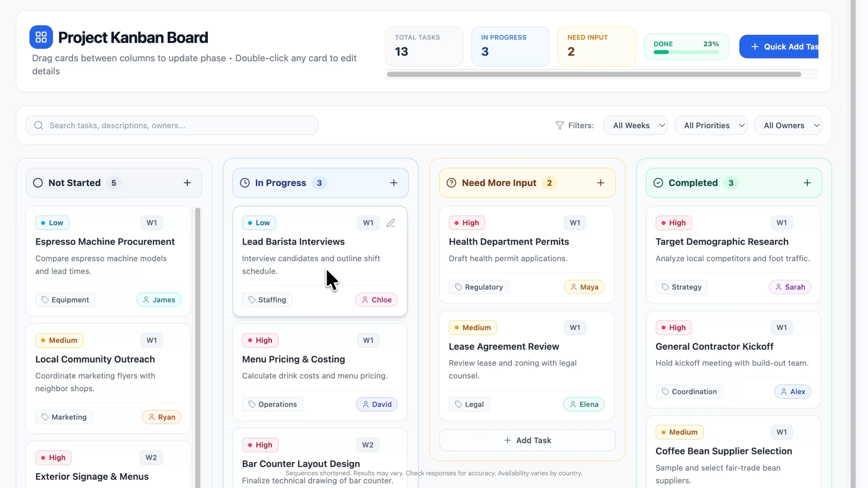Open the All Weeks filter dropdown
Screen dimensions: 868x488
tap(635, 125)
